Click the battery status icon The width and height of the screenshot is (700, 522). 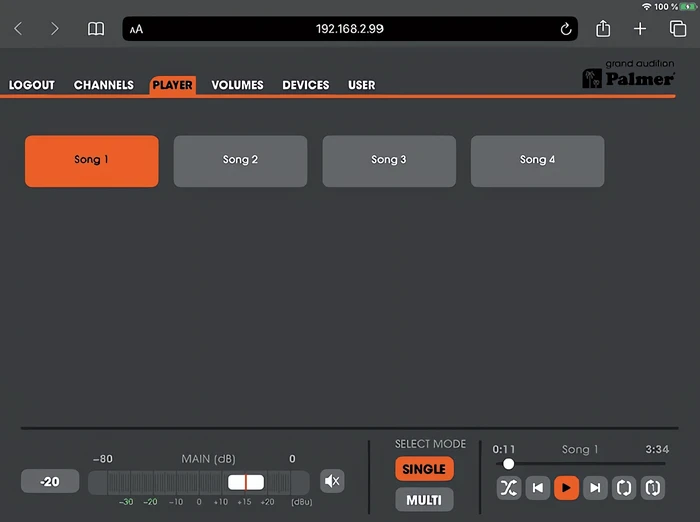tap(688, 7)
